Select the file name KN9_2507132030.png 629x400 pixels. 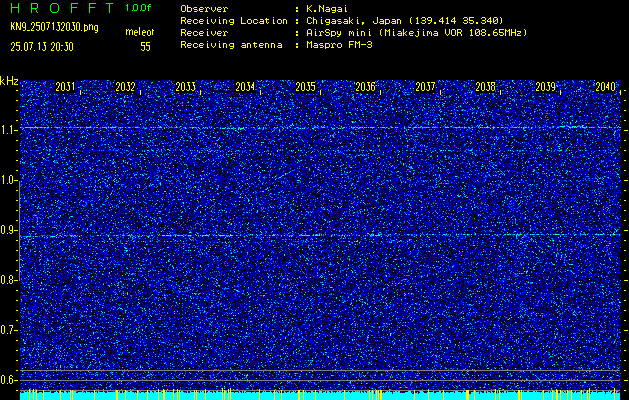[54, 27]
